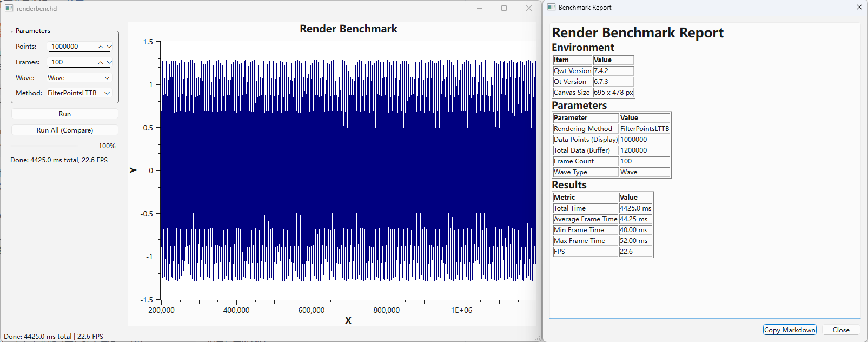Click the Results section heading
The image size is (868, 342).
pyautogui.click(x=569, y=185)
